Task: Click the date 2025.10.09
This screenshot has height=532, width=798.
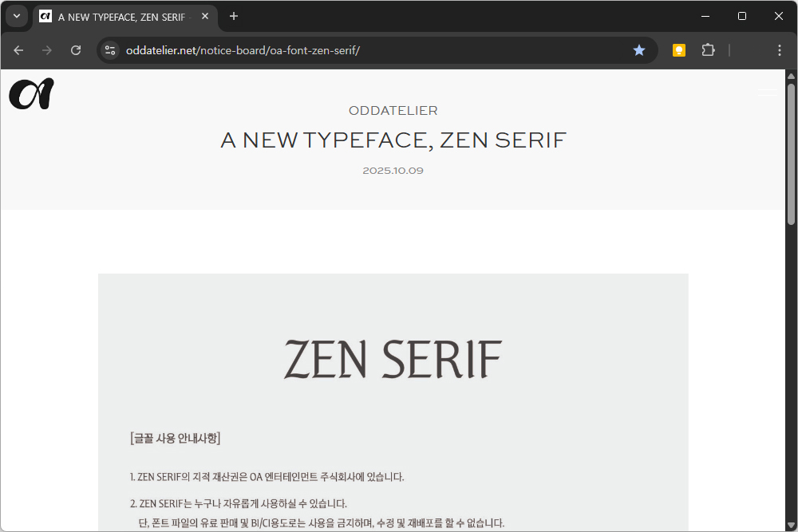Action: [393, 171]
